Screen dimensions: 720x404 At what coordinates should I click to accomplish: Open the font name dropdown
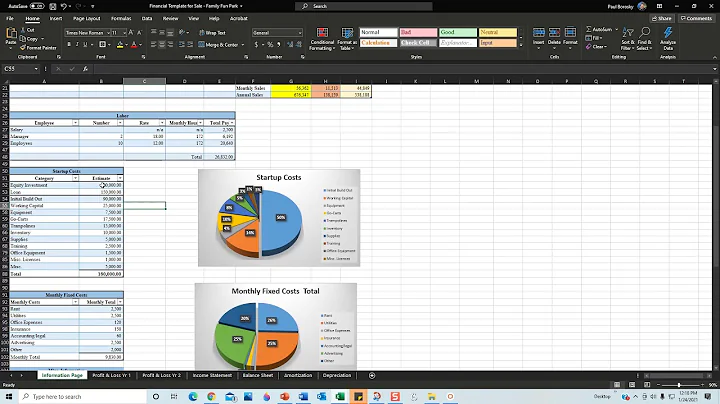click(x=108, y=33)
